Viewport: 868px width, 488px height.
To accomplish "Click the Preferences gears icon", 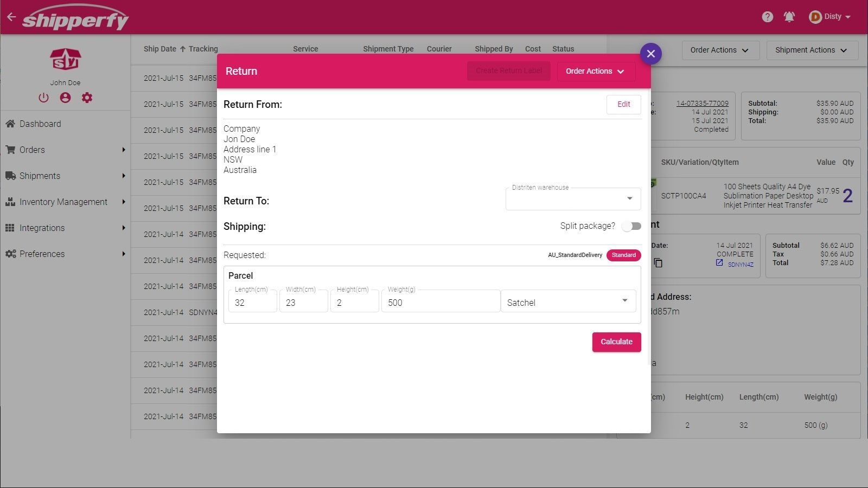I will pos(10,254).
